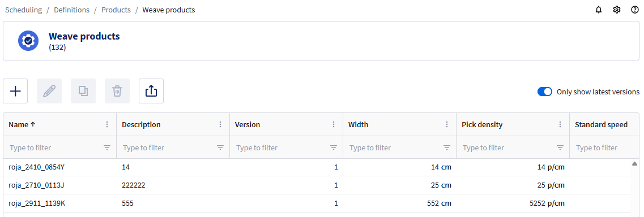This screenshot has height=217, width=644.
Task: Open the Description column options menu
Action: click(220, 124)
